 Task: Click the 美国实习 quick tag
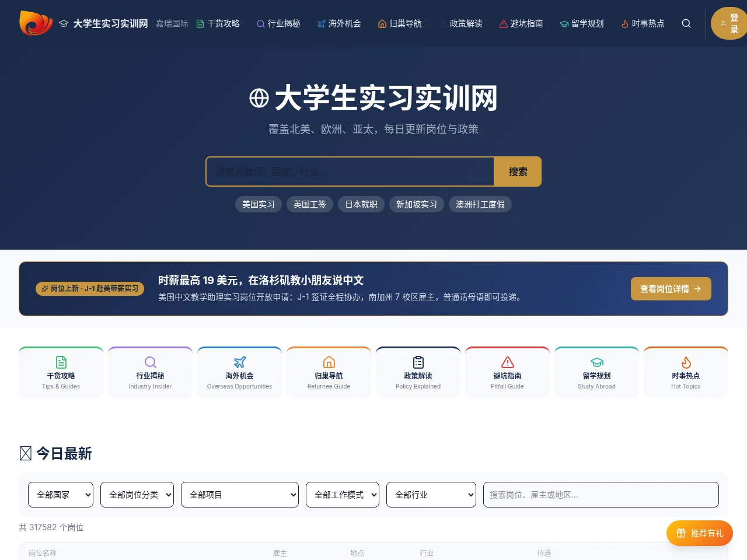[259, 204]
